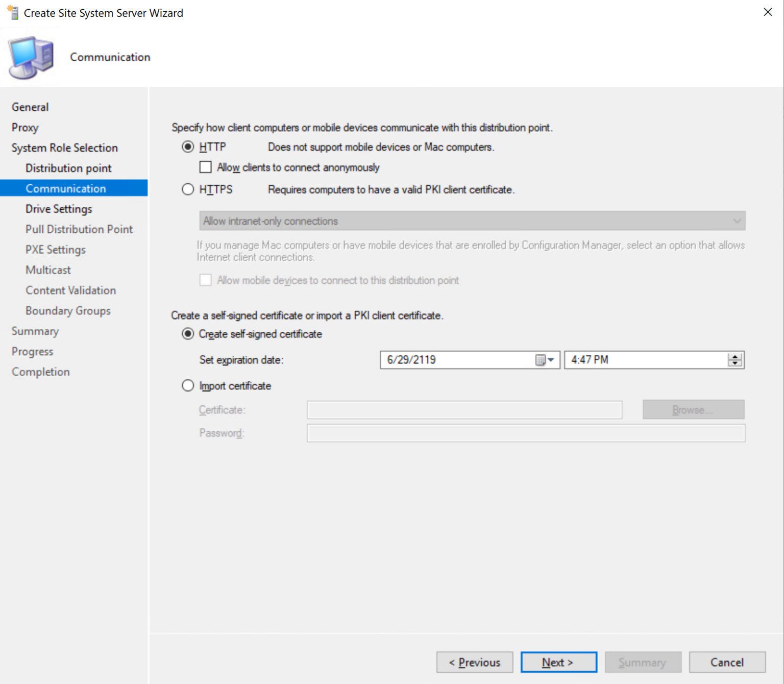
Task: Select the Import certificate option
Action: [188, 385]
